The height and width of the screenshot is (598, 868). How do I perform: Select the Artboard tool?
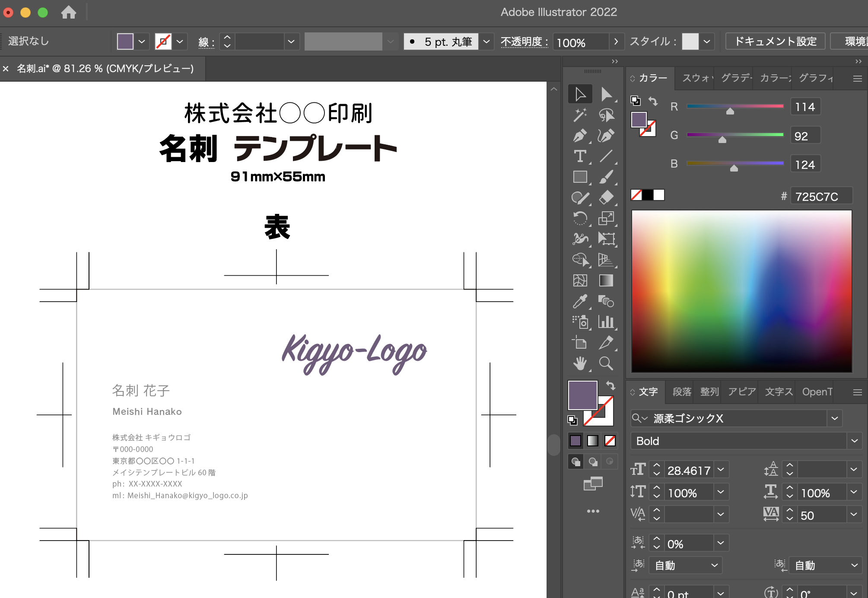[x=580, y=343]
